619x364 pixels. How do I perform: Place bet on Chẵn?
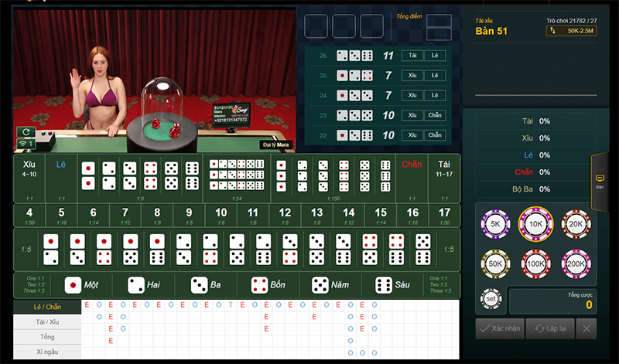pos(412,179)
